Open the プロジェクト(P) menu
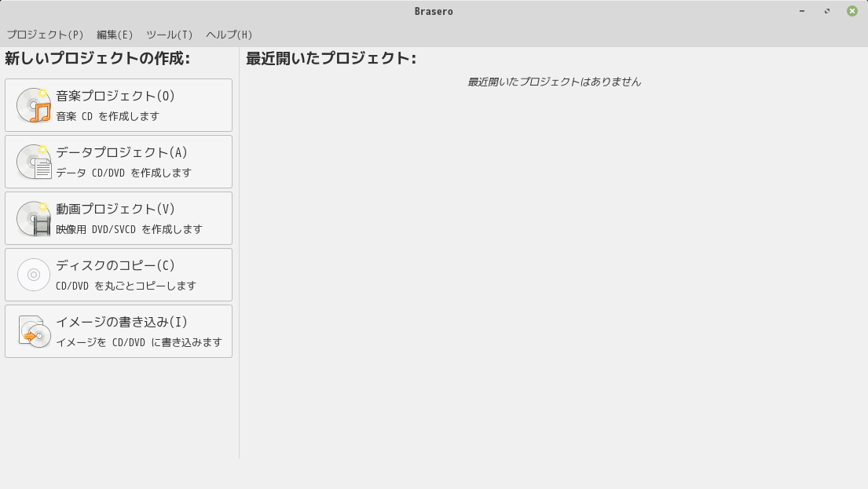868x489 pixels. click(45, 35)
